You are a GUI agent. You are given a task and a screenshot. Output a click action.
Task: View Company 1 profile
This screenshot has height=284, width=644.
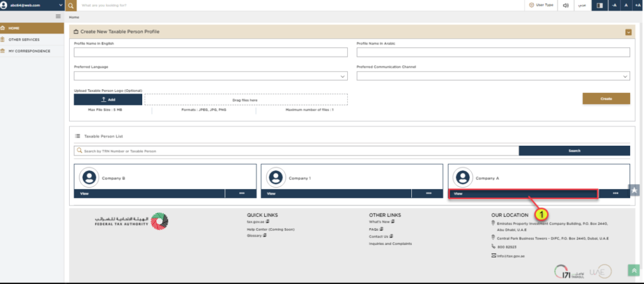[x=336, y=194]
